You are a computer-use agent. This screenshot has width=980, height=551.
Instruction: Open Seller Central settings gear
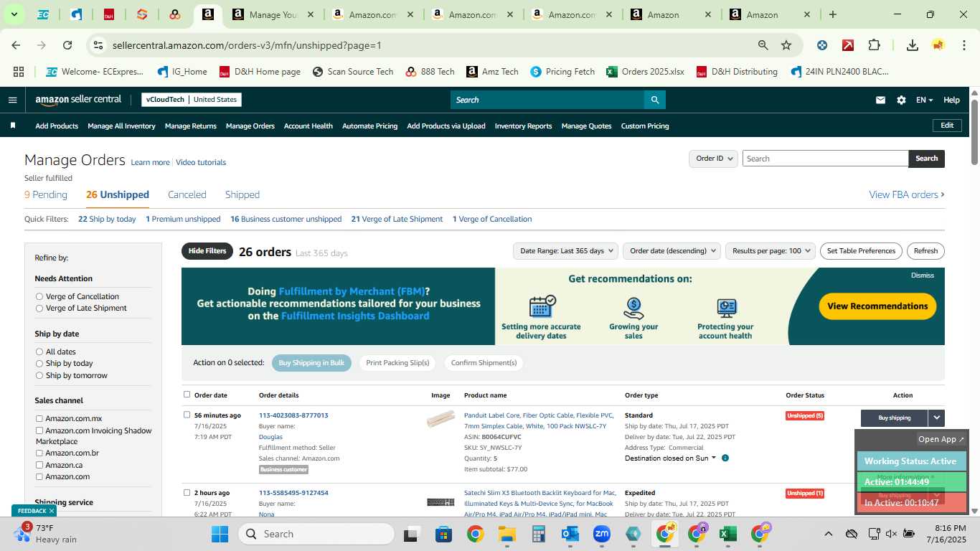(901, 100)
